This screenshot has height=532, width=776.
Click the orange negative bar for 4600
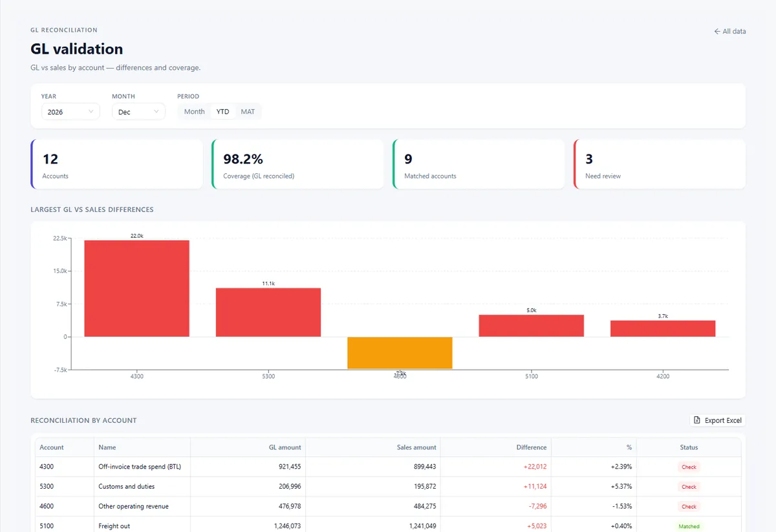click(x=400, y=353)
